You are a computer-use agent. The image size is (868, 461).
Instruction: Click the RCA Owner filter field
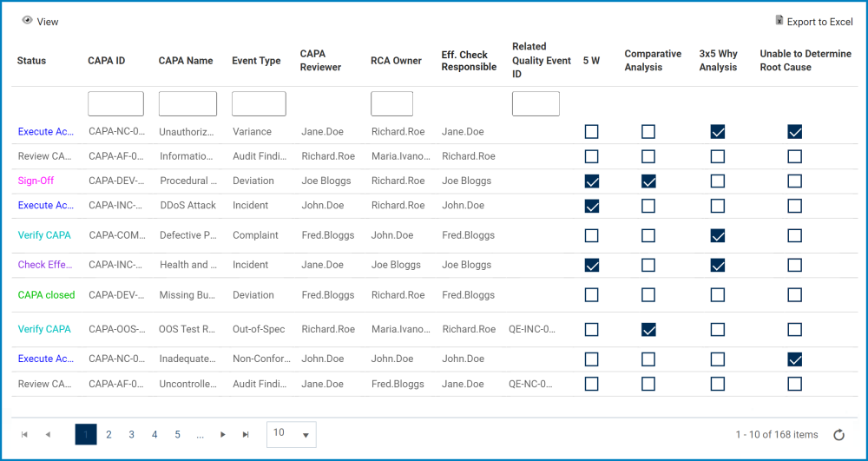[391, 104]
